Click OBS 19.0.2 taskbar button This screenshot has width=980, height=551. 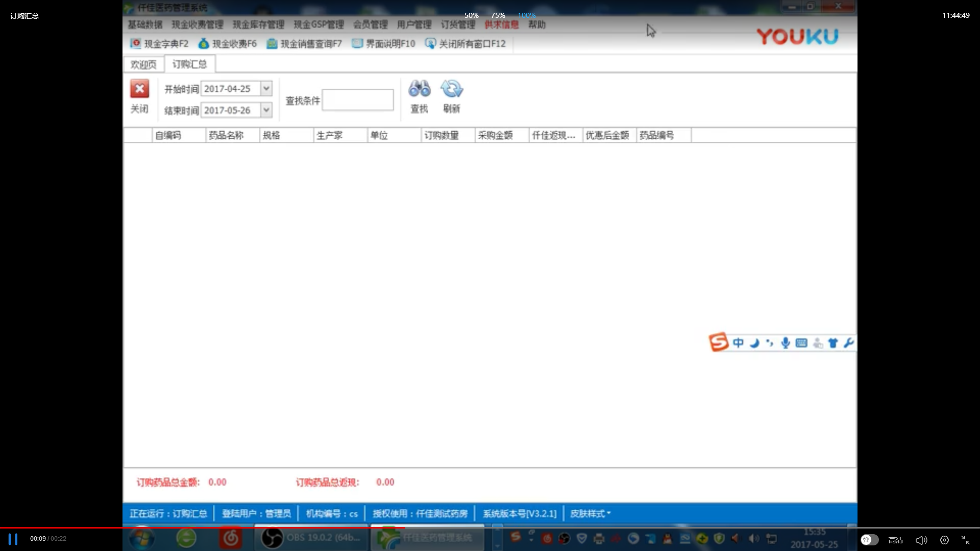pyautogui.click(x=311, y=538)
